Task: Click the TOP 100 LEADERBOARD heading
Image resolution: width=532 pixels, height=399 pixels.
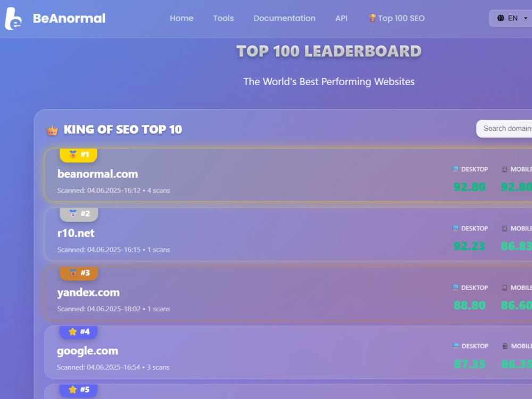Action: pyautogui.click(x=329, y=51)
